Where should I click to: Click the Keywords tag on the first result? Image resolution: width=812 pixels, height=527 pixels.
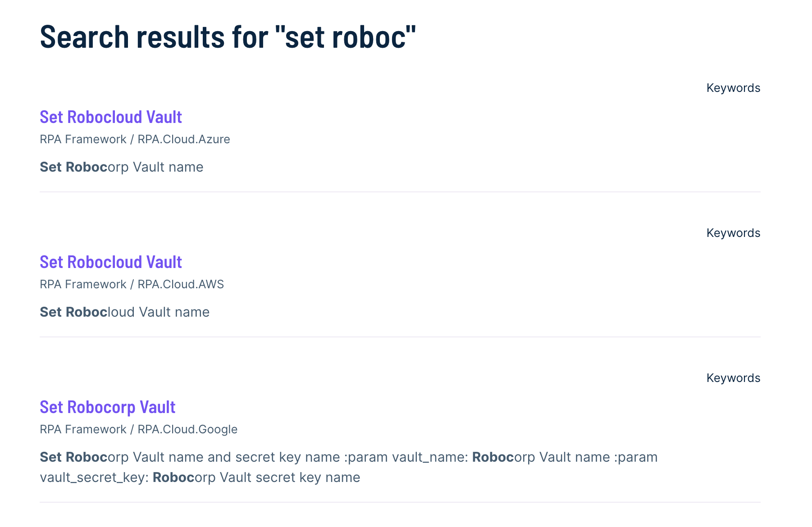(x=732, y=88)
